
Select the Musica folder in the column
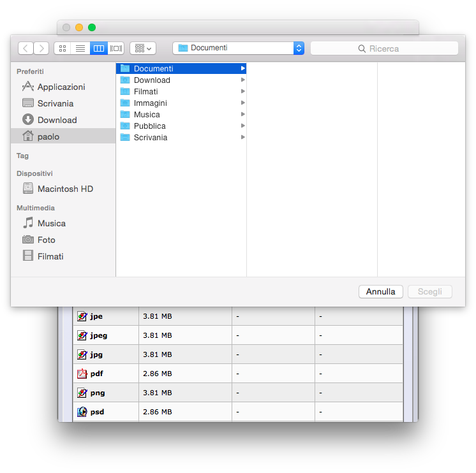[181, 115]
